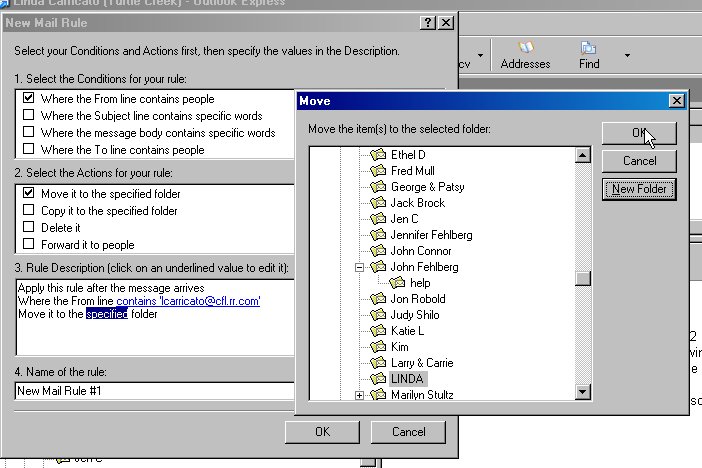
Task: Check 'Where the message body contains specific words'
Action: pos(29,132)
